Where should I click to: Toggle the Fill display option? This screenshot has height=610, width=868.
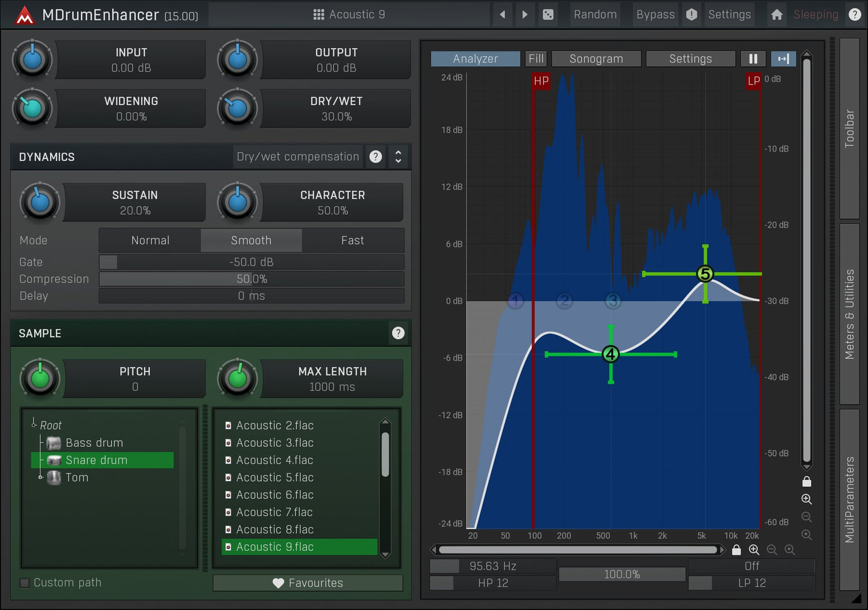536,58
